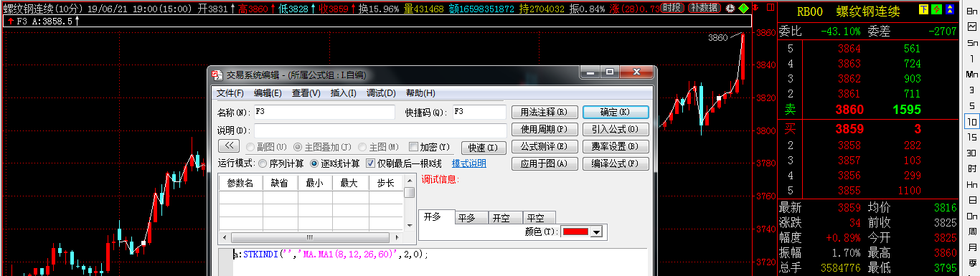Open the 查看(V) menu

(x=306, y=93)
